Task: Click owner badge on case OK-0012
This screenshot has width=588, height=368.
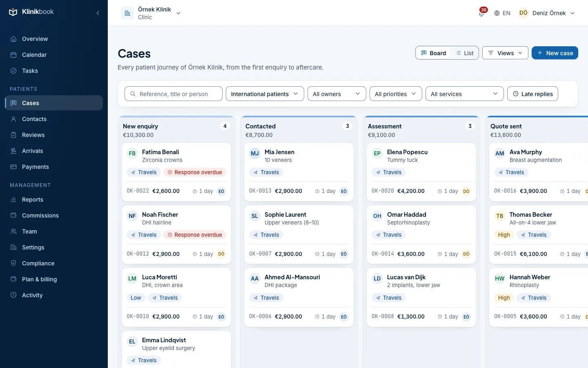Action: [221, 254]
